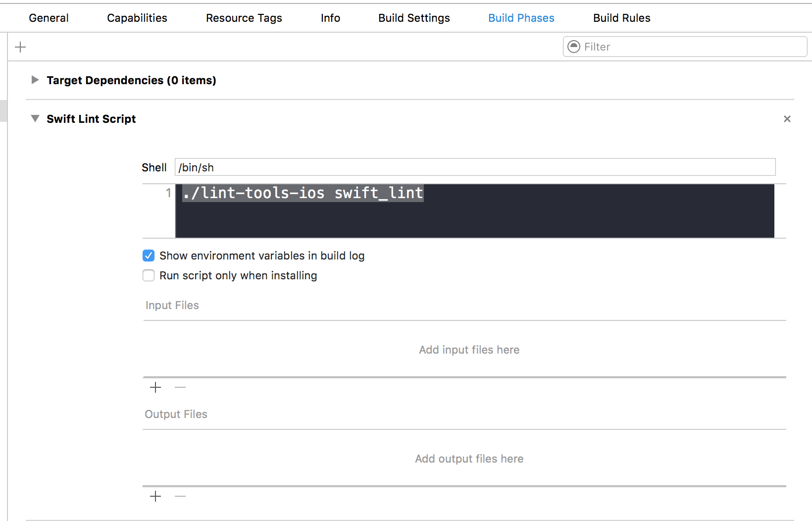Go to the Info tab
This screenshot has width=812, height=521.
coord(330,18)
